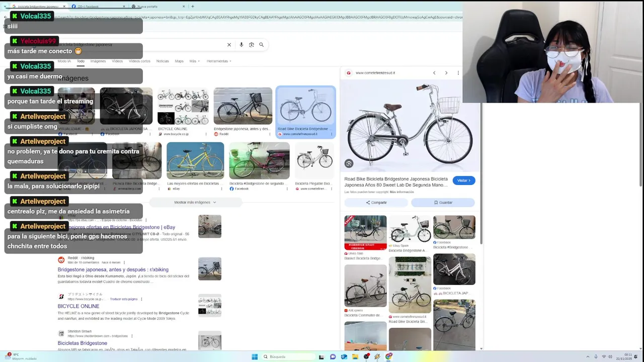
Task: Open the Umbo Gian red basket bicycle image
Action: tap(365, 233)
